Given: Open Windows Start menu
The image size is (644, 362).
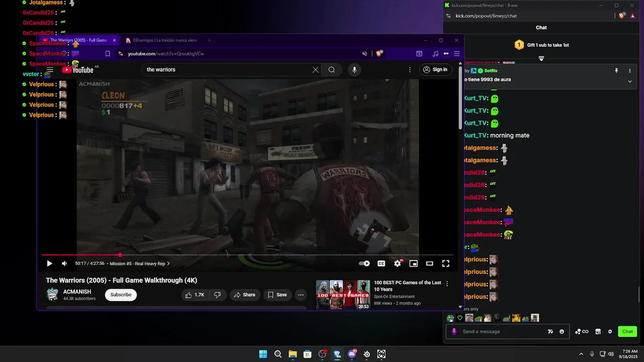Looking at the screenshot, I should click(x=263, y=354).
